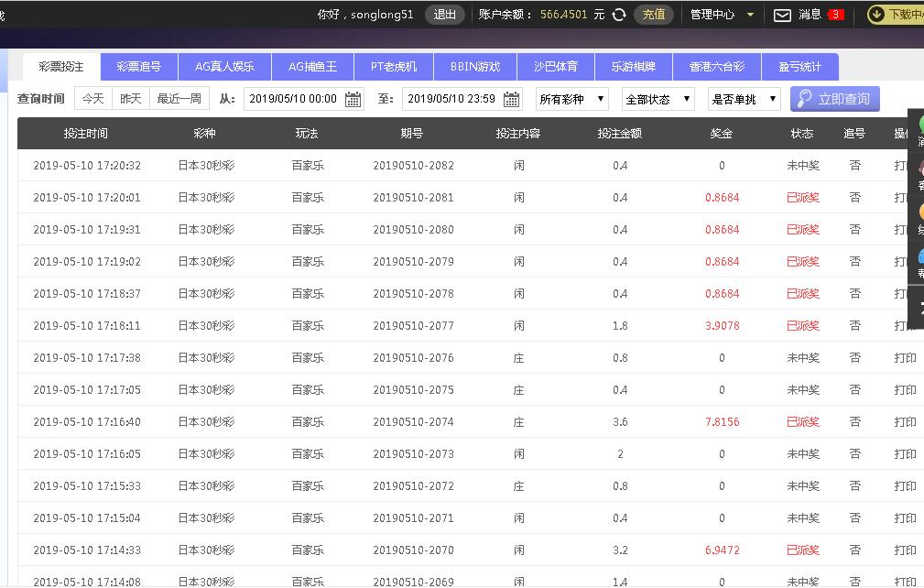Switch to the 彩票追号 tab
This screenshot has height=588, width=924.
pos(138,67)
